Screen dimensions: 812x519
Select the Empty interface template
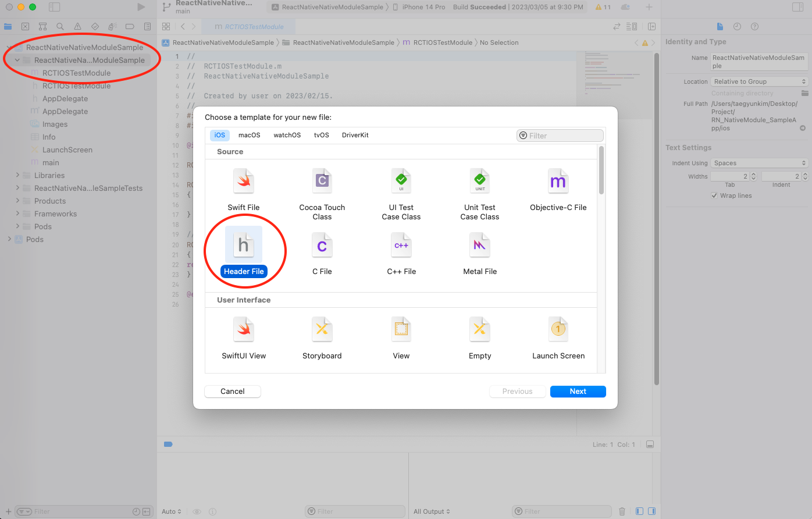pyautogui.click(x=480, y=337)
